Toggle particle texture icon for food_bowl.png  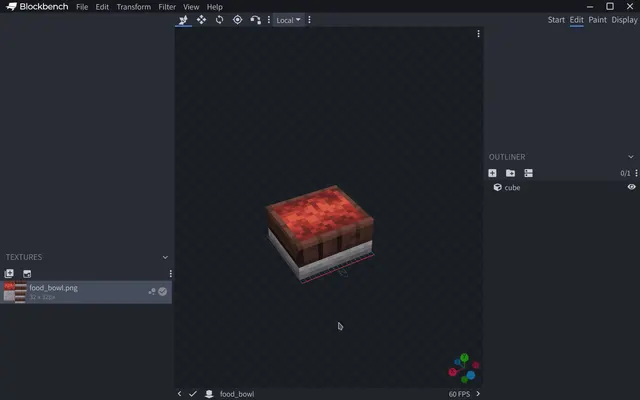click(152, 291)
